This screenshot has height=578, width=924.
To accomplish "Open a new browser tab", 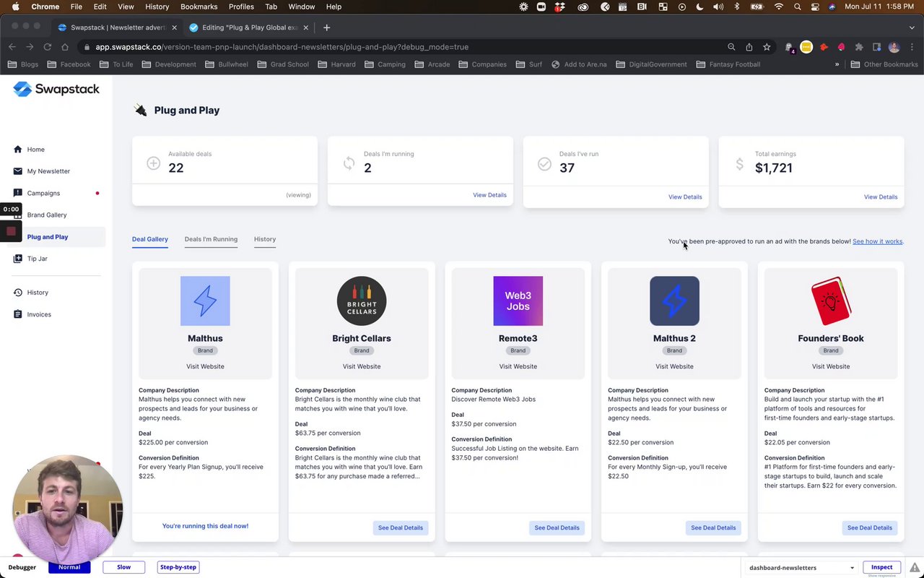I will 326,27.
